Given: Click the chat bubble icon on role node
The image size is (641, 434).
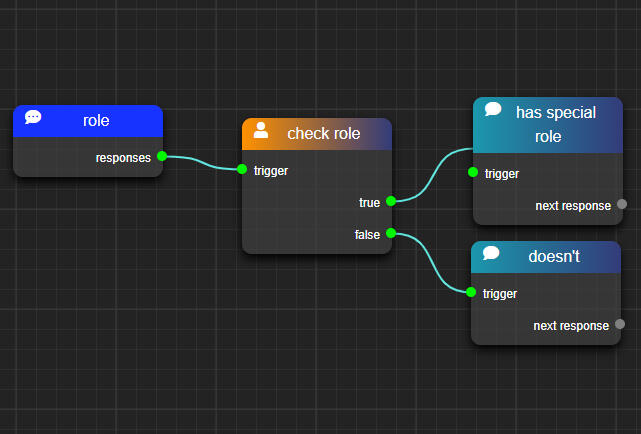Looking at the screenshot, I should (x=33, y=118).
